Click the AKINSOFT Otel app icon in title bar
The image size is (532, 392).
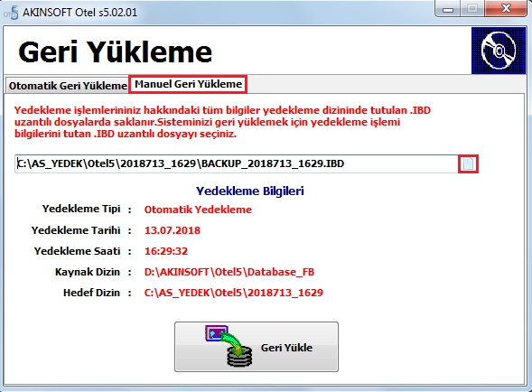(x=11, y=13)
